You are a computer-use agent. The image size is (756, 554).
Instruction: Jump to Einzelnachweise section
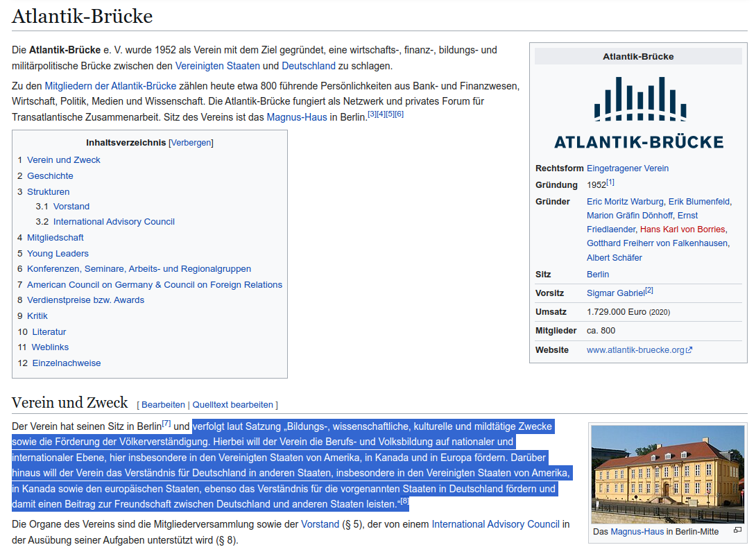click(x=67, y=363)
